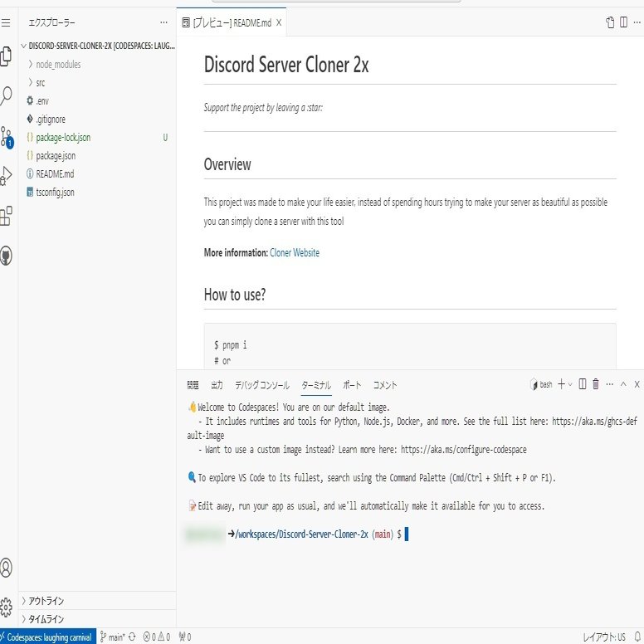Create a new terminal with plus icon

[x=561, y=384]
